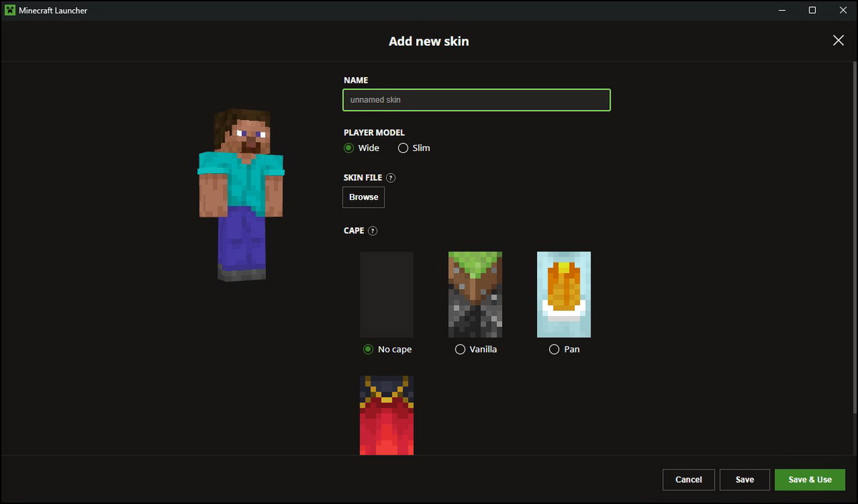858x504 pixels.
Task: Minimize the Minecraft Launcher window
Action: click(x=781, y=10)
